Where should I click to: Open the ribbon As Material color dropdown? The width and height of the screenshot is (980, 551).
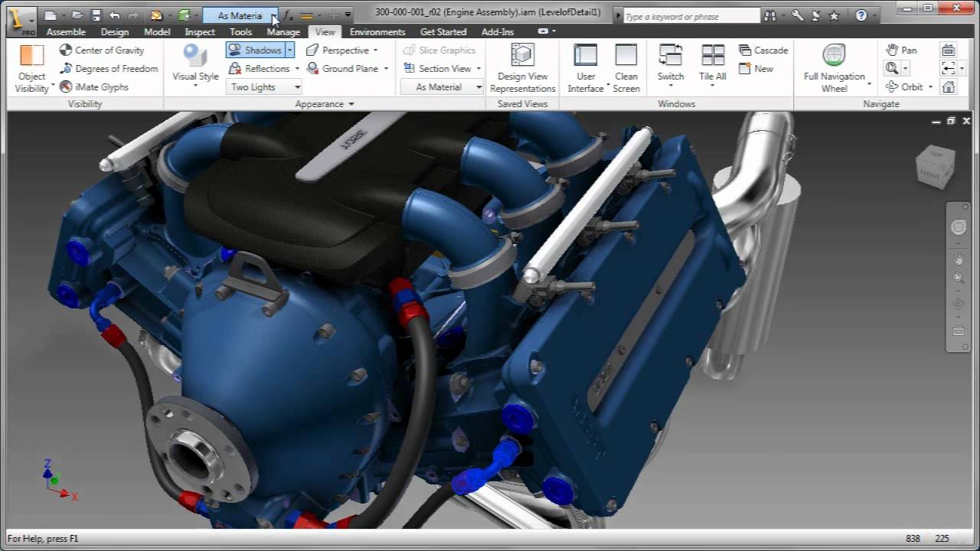tap(443, 87)
